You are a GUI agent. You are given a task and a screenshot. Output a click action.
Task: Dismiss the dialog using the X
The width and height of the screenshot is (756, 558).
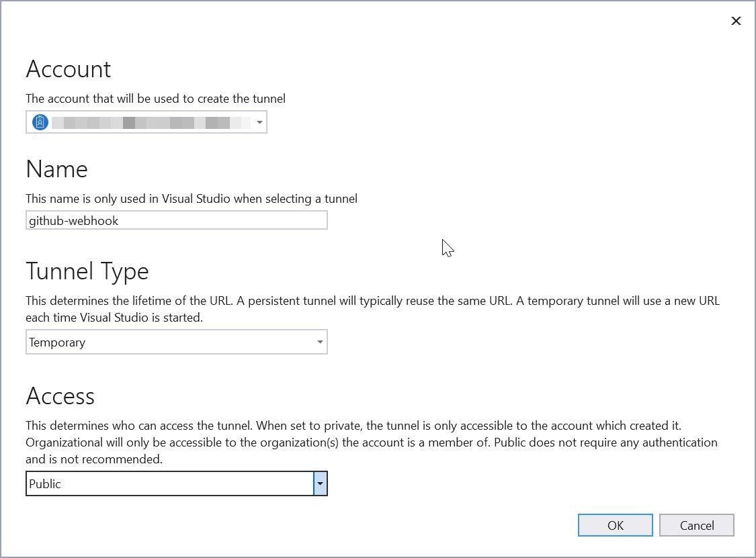(x=736, y=21)
